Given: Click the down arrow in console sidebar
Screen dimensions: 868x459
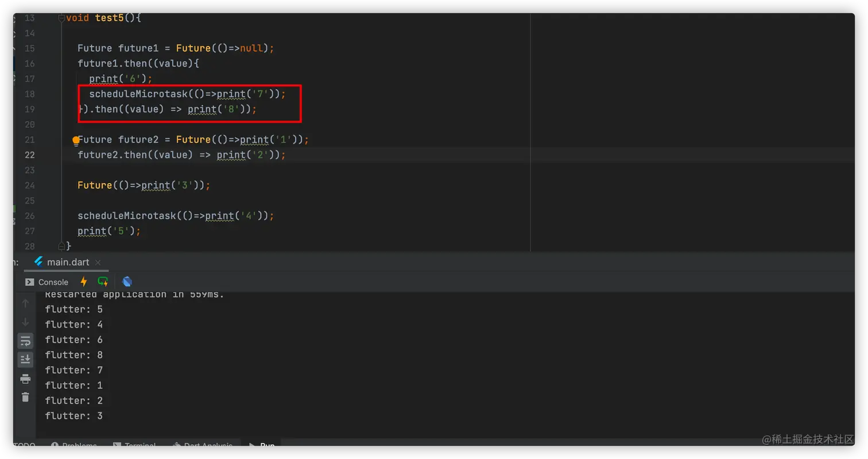Looking at the screenshot, I should pyautogui.click(x=25, y=322).
